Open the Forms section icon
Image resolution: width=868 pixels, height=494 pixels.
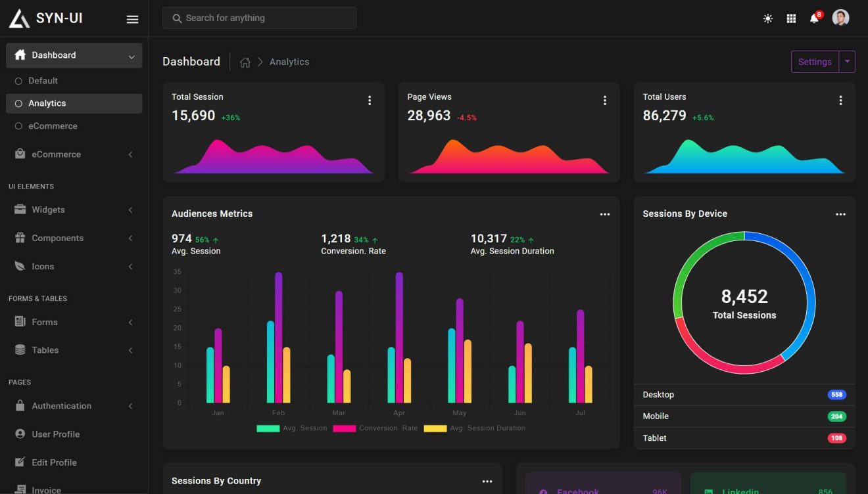tap(20, 322)
